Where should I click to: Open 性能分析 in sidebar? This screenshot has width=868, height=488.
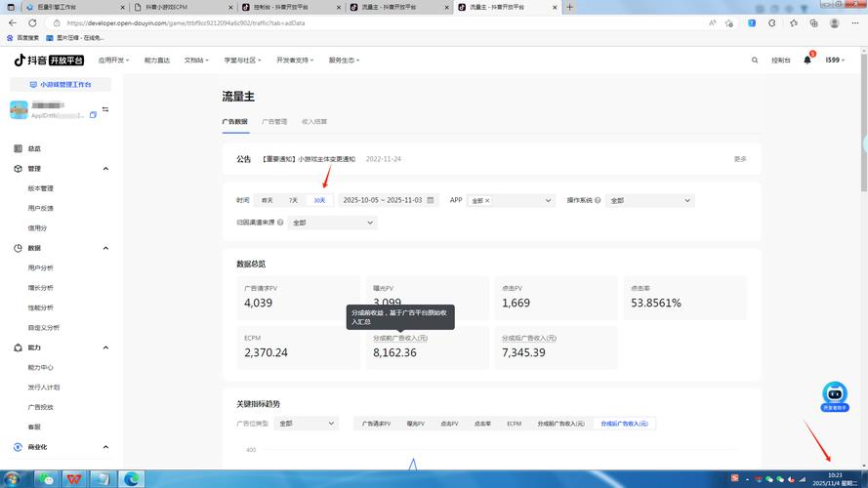tap(40, 307)
